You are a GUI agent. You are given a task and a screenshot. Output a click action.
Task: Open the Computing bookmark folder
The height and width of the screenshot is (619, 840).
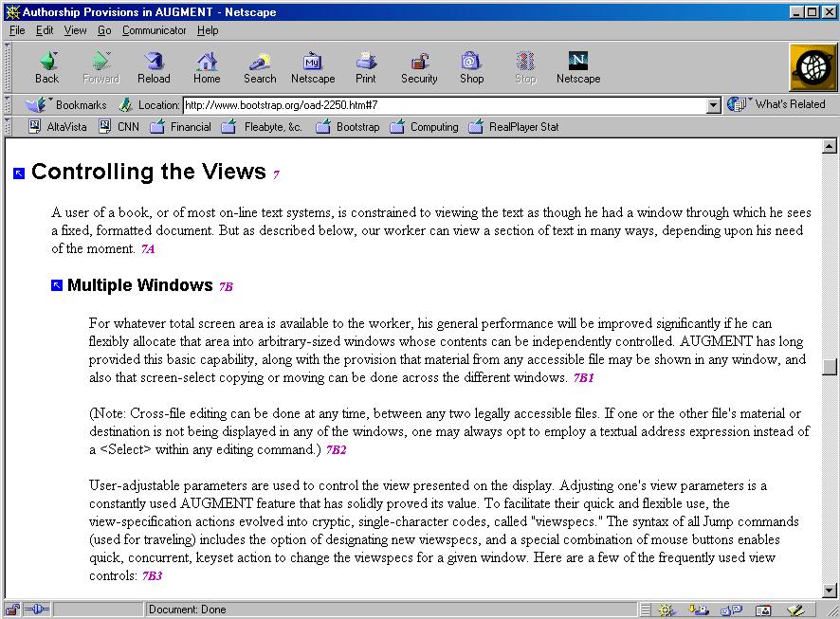[x=425, y=127]
